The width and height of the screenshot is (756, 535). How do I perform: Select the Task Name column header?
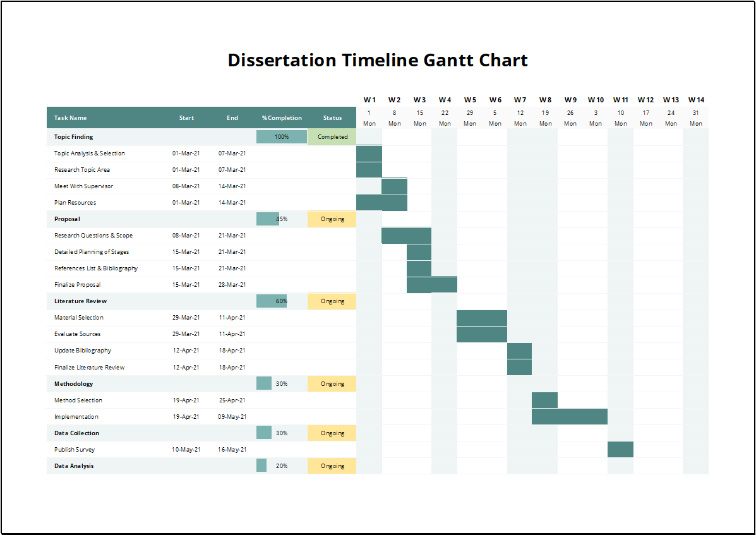coord(71,118)
